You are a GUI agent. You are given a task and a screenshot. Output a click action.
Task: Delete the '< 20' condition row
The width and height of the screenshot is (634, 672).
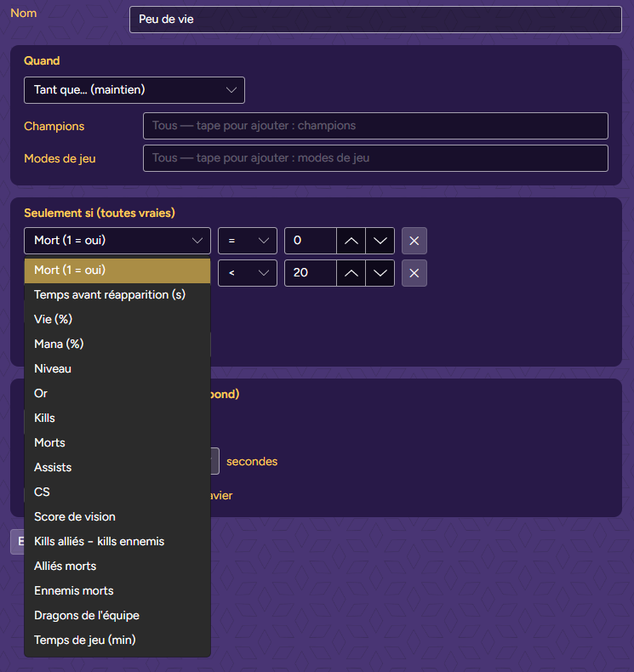click(x=414, y=273)
